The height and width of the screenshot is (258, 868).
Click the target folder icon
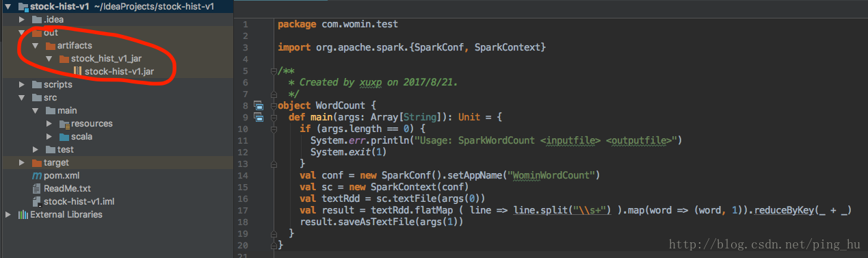pos(37,163)
